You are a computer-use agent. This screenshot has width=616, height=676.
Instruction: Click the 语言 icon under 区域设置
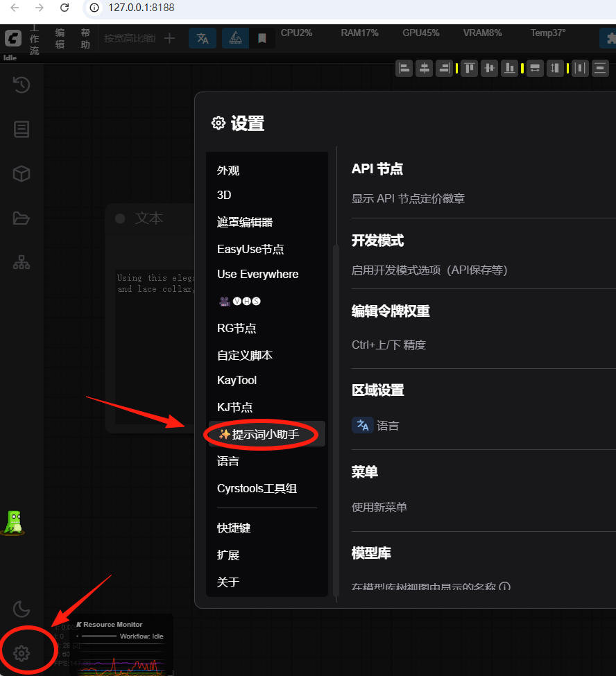pos(361,425)
